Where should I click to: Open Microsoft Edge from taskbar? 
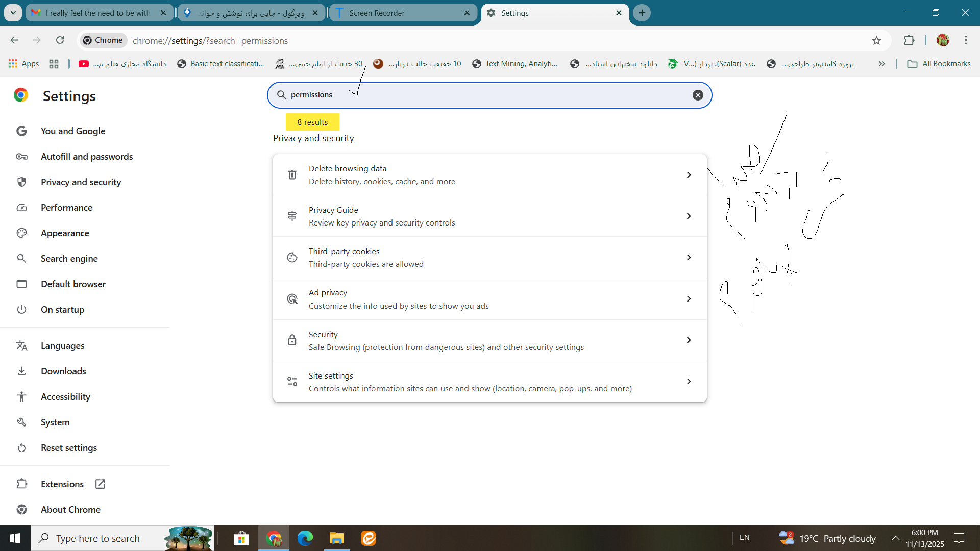pyautogui.click(x=305, y=538)
